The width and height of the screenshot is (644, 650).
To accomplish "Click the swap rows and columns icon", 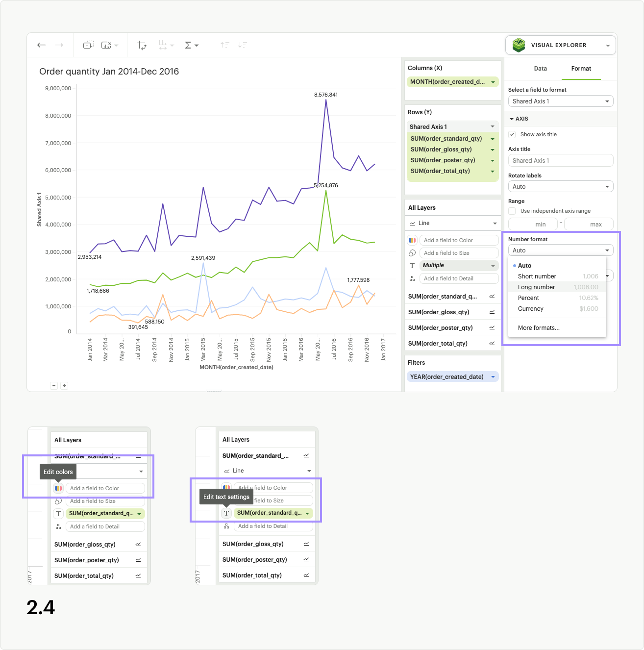I will pos(142,45).
